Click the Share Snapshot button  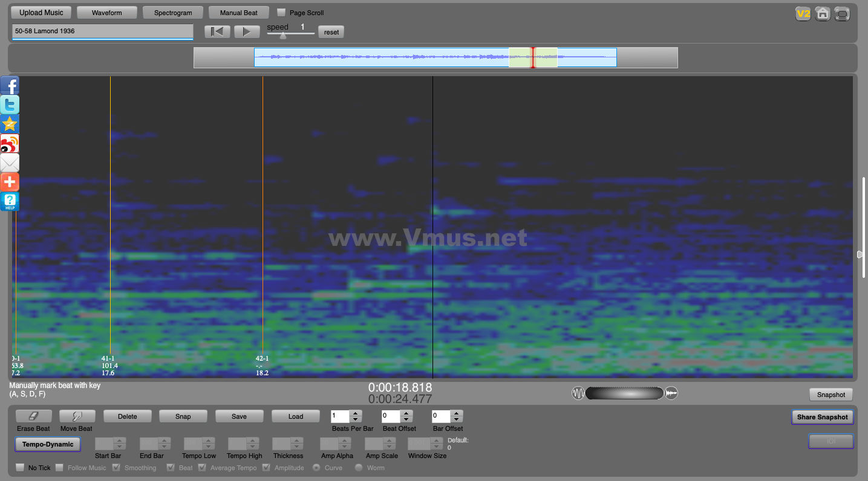[x=823, y=417]
